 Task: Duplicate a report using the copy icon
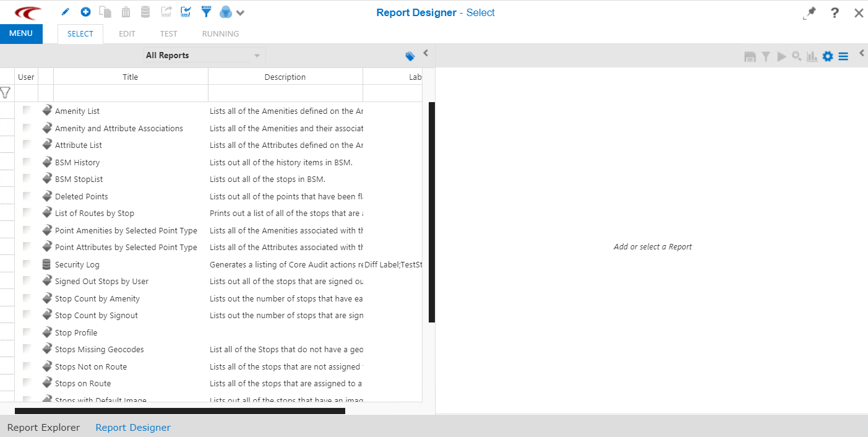(105, 12)
